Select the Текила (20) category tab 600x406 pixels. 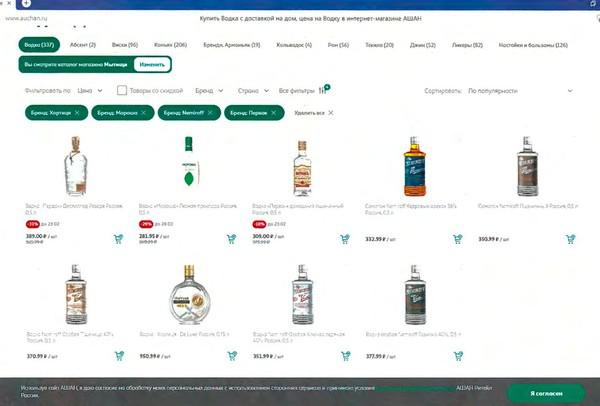pos(379,45)
